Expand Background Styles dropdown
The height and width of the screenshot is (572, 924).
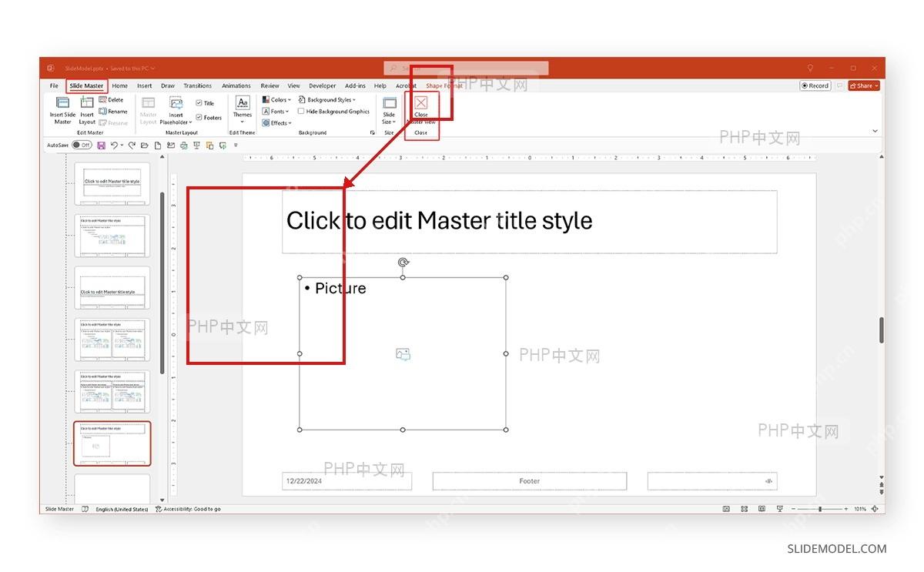pyautogui.click(x=326, y=100)
